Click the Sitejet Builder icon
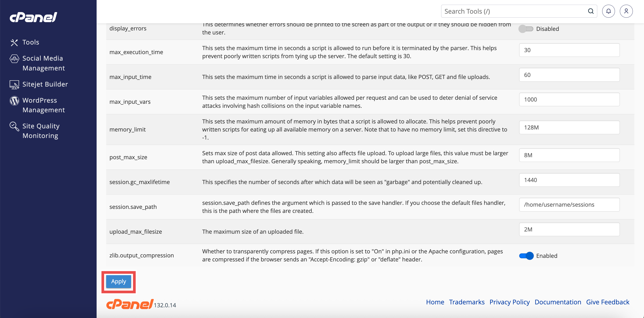 (x=14, y=85)
